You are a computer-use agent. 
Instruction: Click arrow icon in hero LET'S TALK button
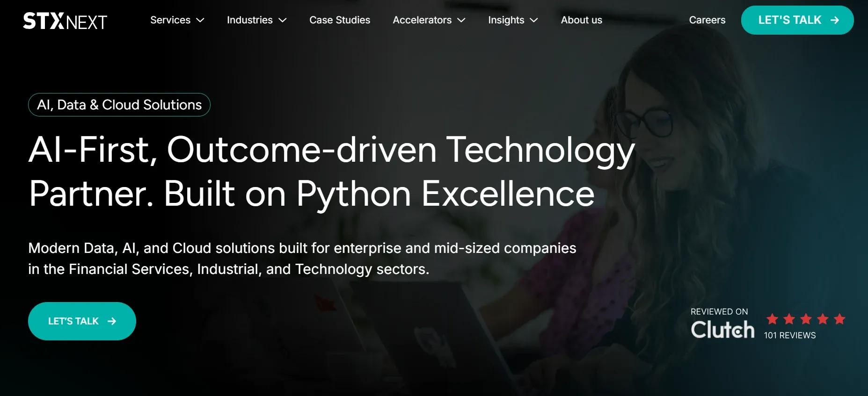tap(112, 321)
